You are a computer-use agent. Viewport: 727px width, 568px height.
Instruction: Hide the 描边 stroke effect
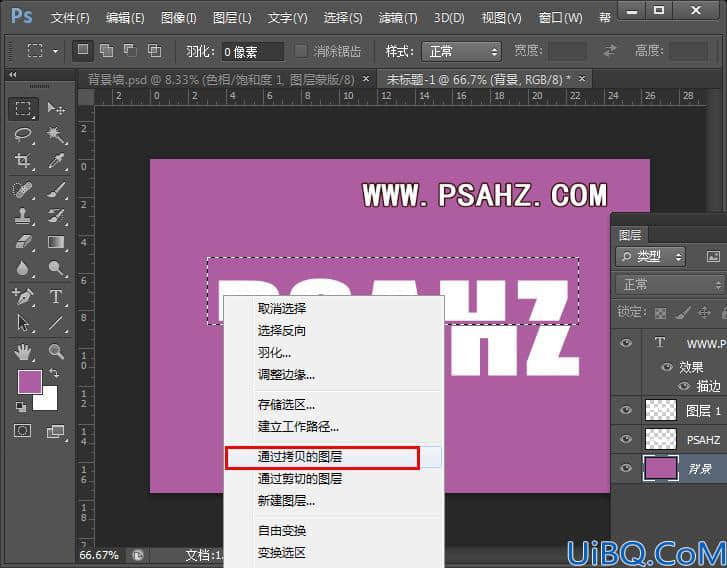pos(684,386)
